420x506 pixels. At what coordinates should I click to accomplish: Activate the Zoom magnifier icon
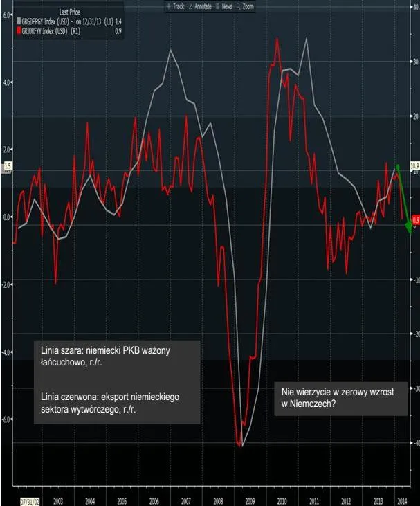[239, 6]
